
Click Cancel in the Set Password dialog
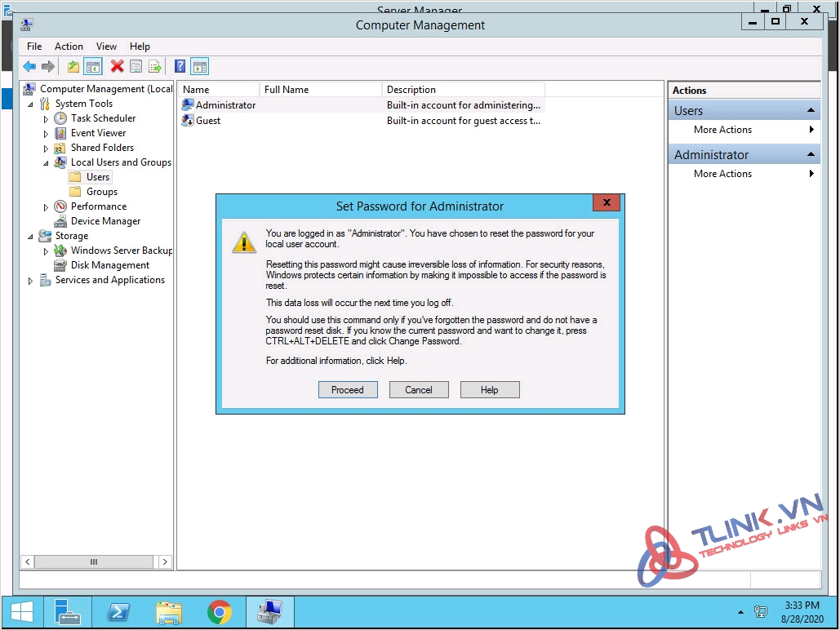419,390
